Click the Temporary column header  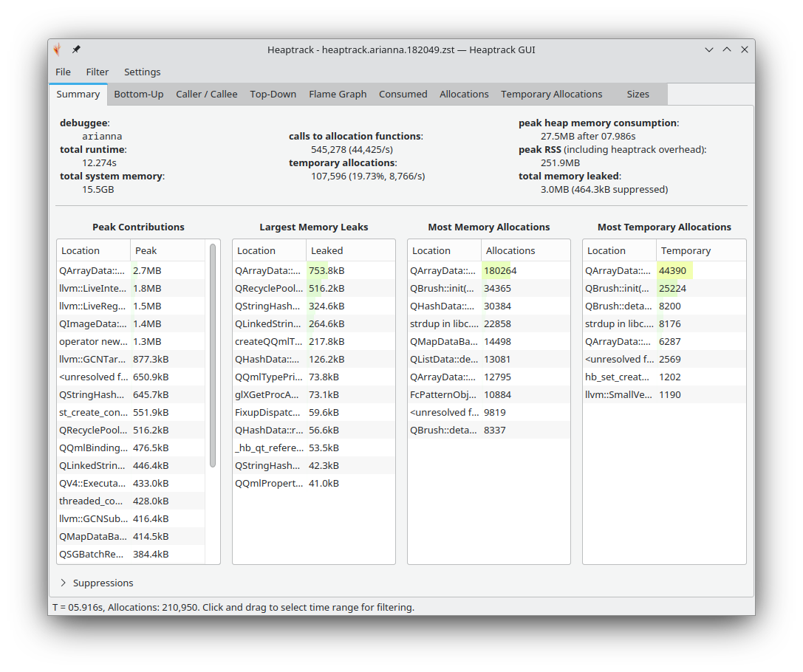pos(700,250)
